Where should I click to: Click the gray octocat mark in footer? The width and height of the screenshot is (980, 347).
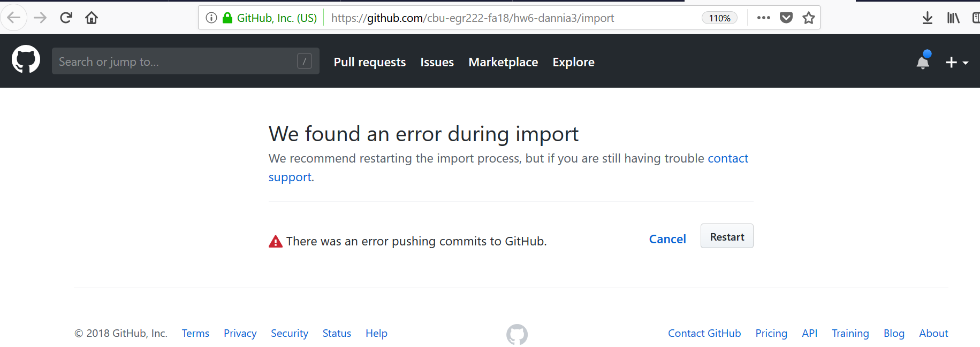click(516, 334)
